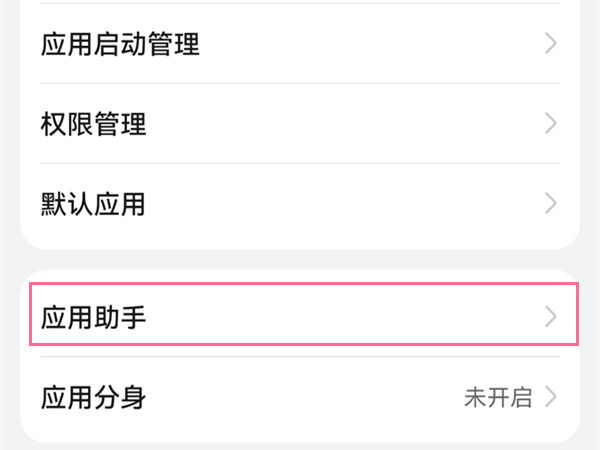The width and height of the screenshot is (600, 450).
Task: Click the gray gap between the two cards
Action: 300,259
